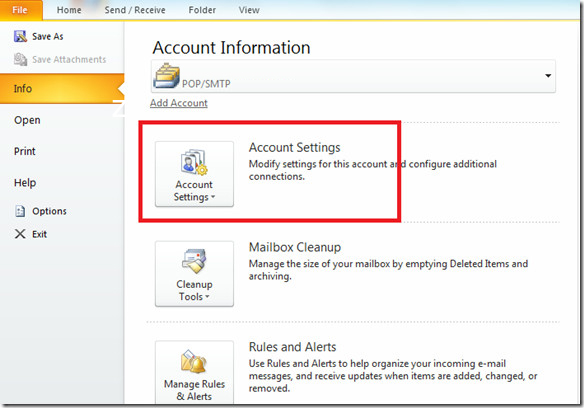This screenshot has width=584, height=408.
Task: Click the POP/SMTP mailbox account icon
Action: tap(166, 76)
